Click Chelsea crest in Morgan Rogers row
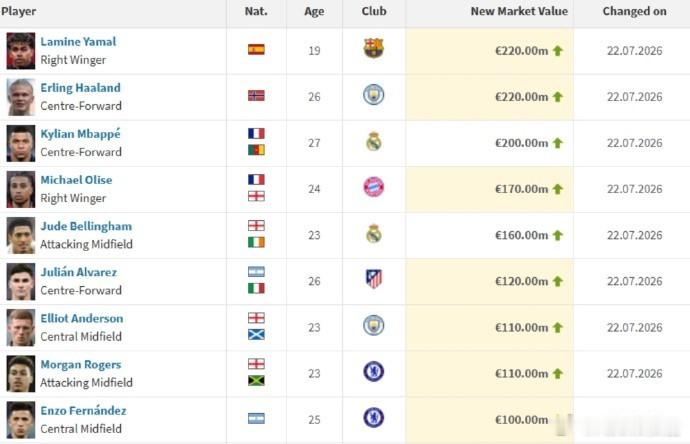690x444 pixels. tap(374, 371)
